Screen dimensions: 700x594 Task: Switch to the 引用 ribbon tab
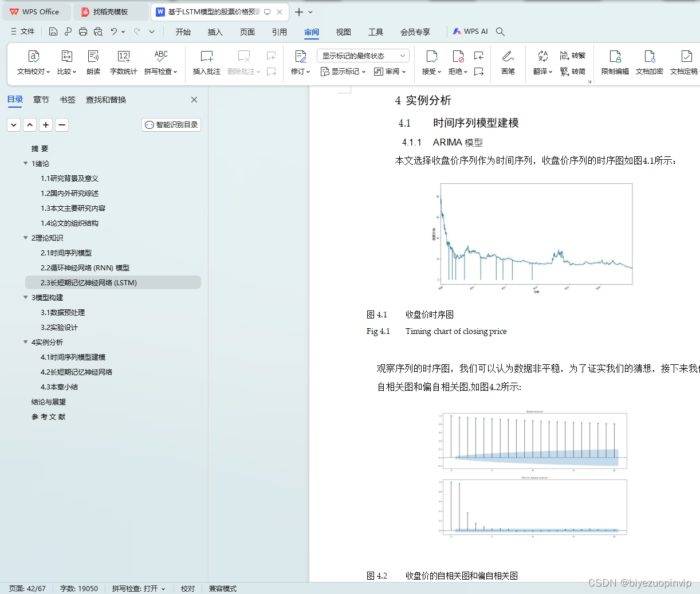click(280, 32)
